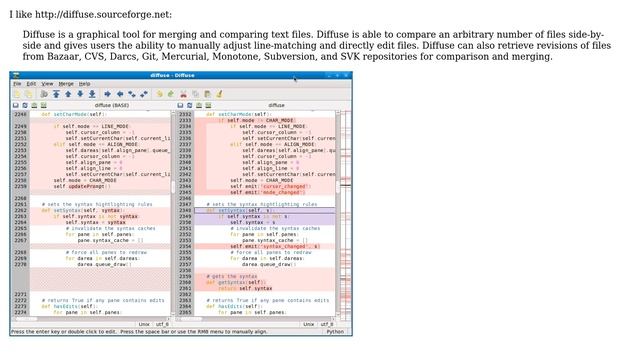Click the vertical scrollbar of the right pane
The height and width of the screenshot is (360, 640).
[338, 213]
